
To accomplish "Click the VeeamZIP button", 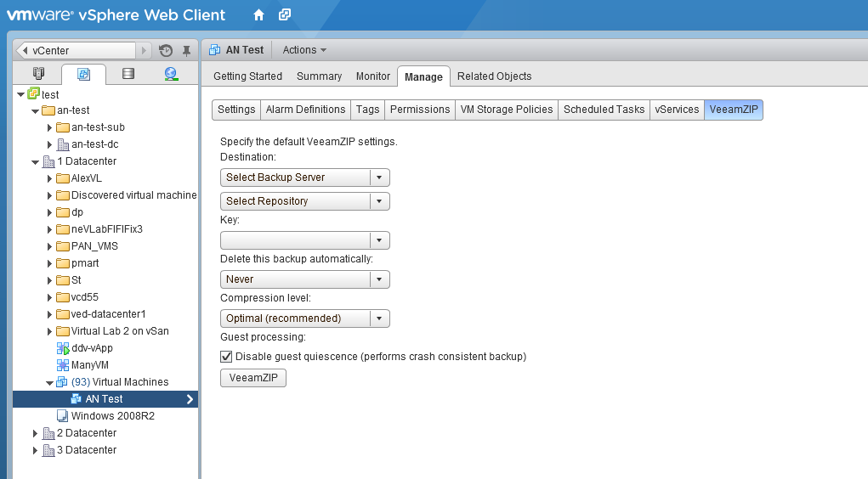I will pyautogui.click(x=253, y=378).
